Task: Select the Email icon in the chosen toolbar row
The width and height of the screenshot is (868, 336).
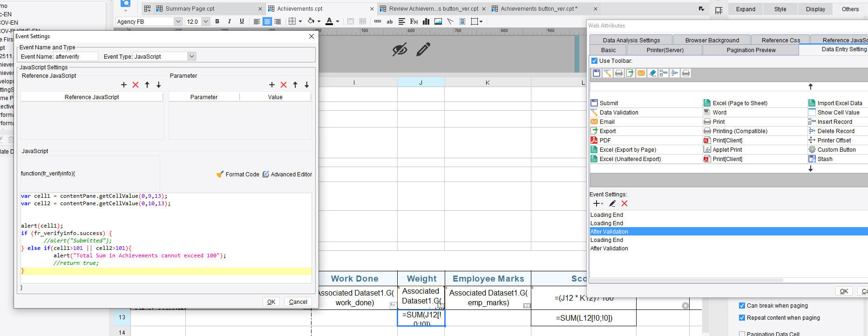Action: tap(641, 73)
